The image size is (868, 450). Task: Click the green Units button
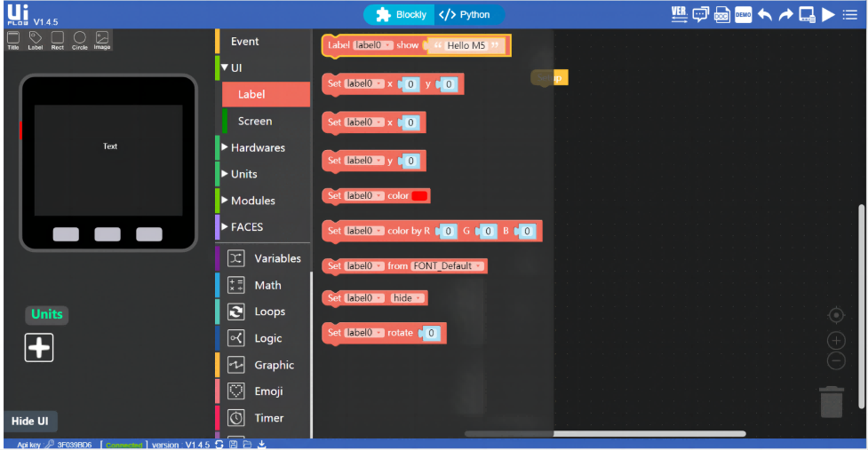47,314
